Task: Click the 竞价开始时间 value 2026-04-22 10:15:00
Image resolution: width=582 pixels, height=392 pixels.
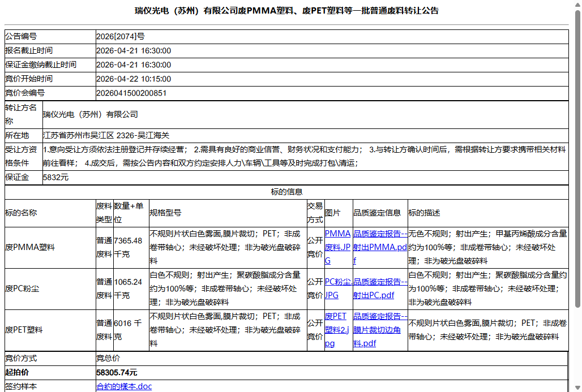Action: 134,79
